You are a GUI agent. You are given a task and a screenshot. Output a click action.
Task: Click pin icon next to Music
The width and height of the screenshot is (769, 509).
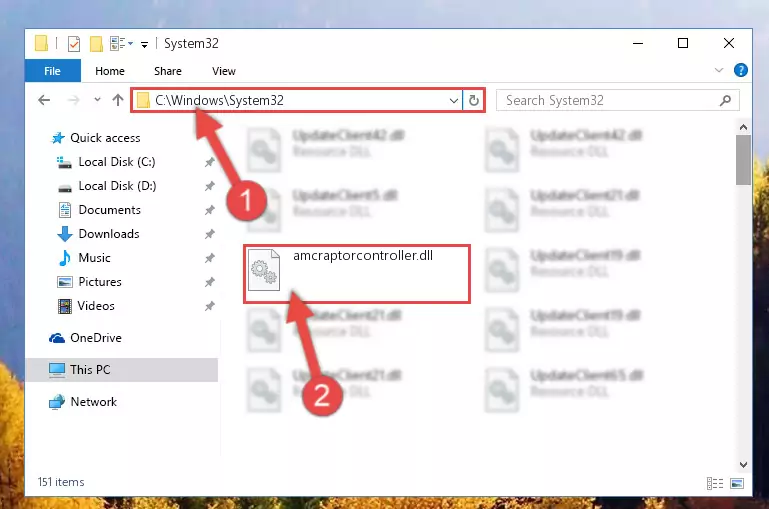pos(209,258)
